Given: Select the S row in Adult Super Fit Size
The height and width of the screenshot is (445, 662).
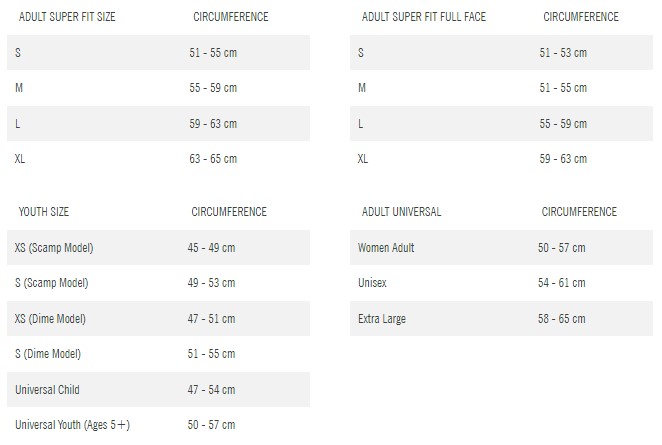Looking at the screenshot, I should (158, 52).
